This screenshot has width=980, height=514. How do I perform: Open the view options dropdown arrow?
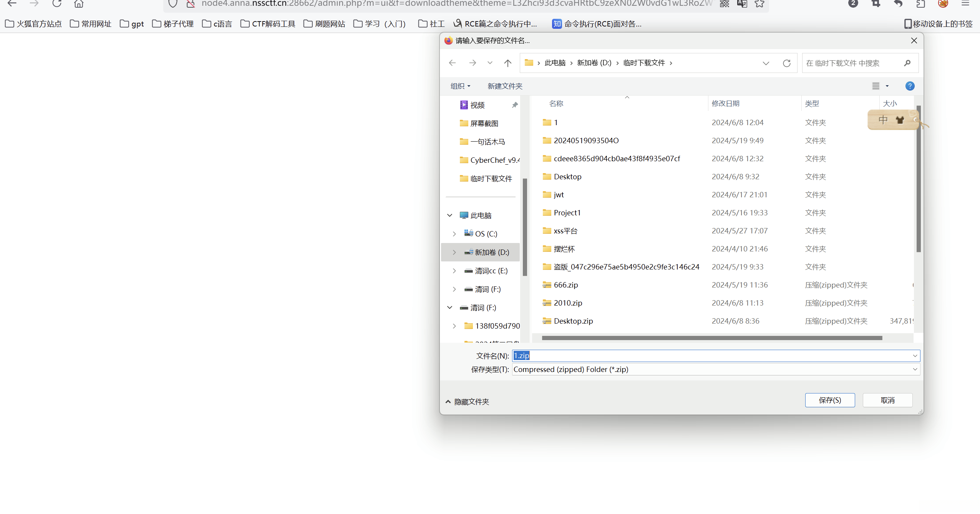point(887,86)
